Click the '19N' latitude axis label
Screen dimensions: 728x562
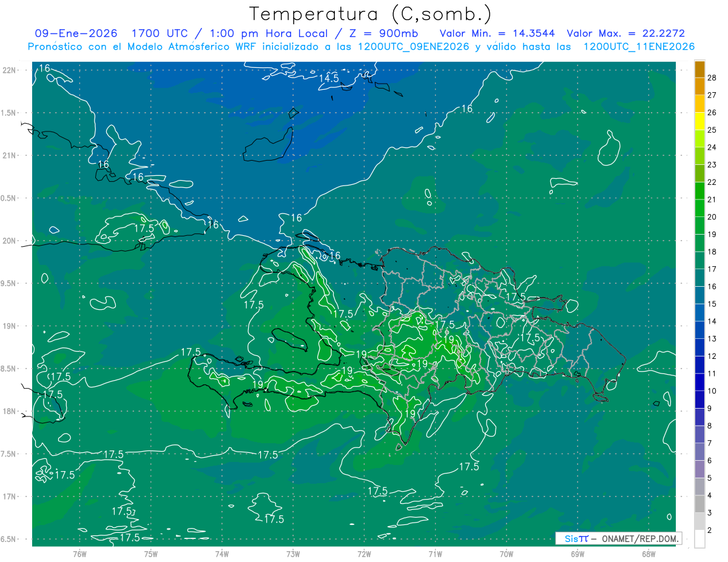8,326
